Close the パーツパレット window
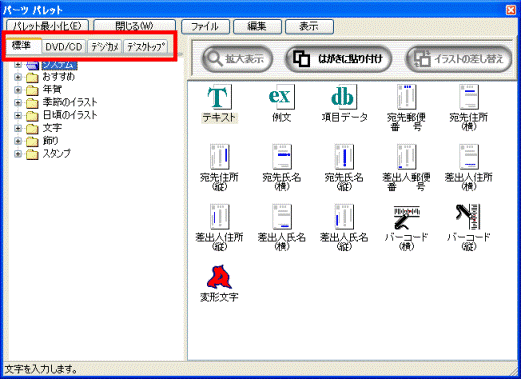The height and width of the screenshot is (379, 521). 511,10
